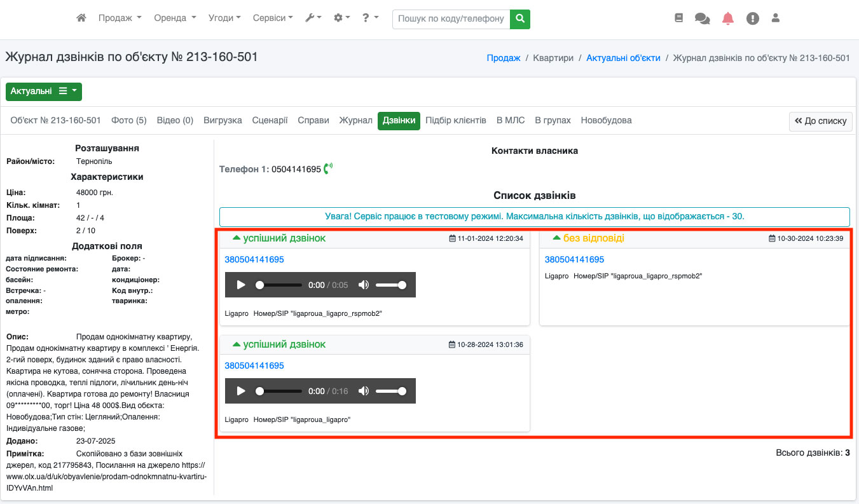Open the chat messages icon

point(702,18)
